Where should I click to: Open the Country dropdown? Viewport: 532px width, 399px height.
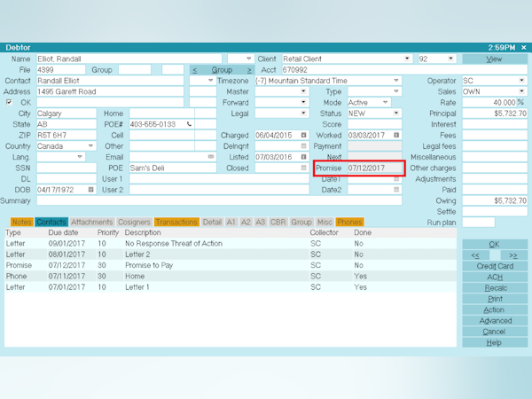[x=90, y=146]
